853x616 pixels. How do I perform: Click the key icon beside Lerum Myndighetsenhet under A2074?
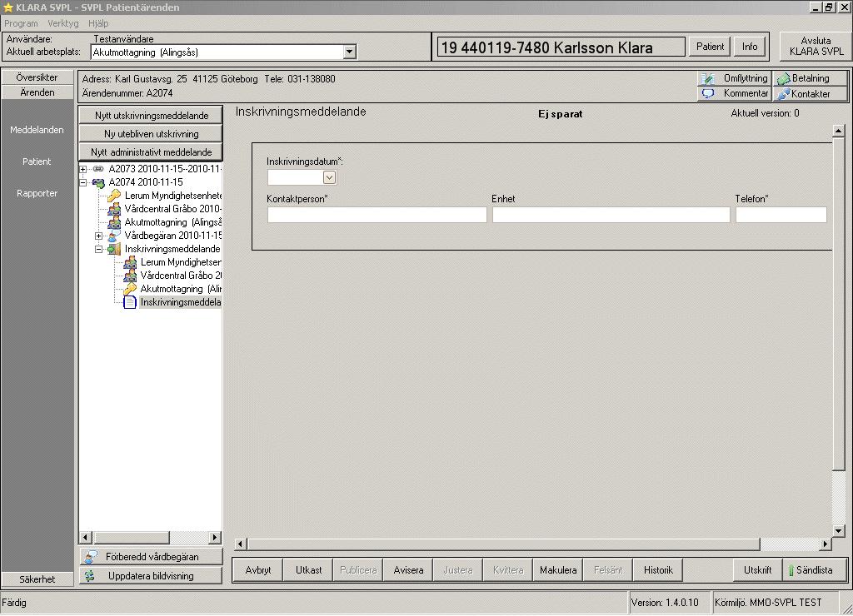coord(113,196)
